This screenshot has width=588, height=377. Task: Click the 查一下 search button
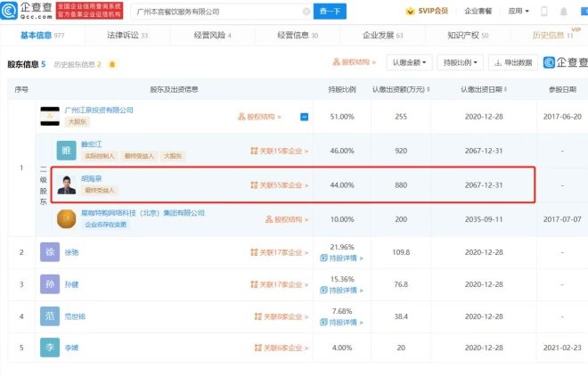coord(330,12)
